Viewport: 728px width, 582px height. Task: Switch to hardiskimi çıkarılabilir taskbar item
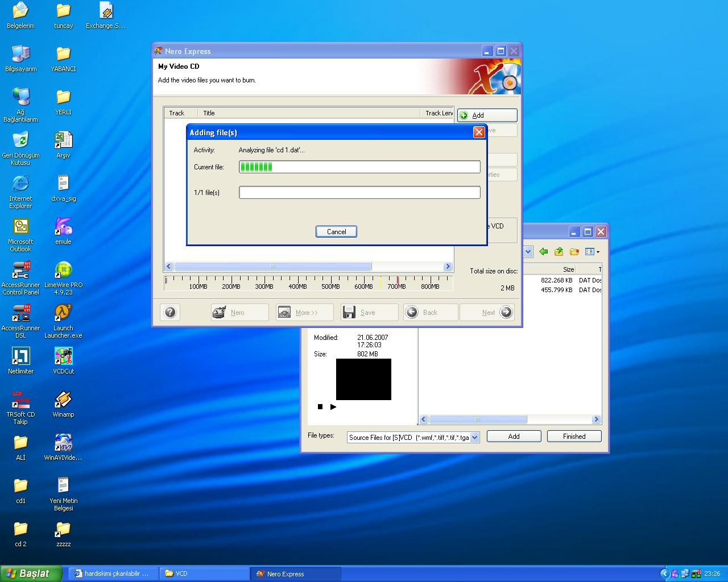click(x=113, y=573)
